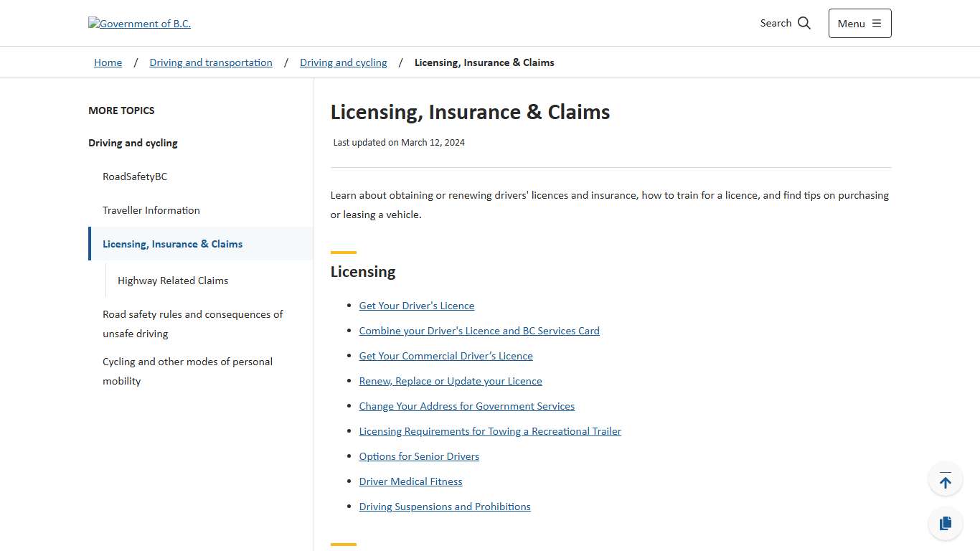Follow Driver Medical Fitness link
Image resolution: width=980 pixels, height=551 pixels.
click(410, 481)
